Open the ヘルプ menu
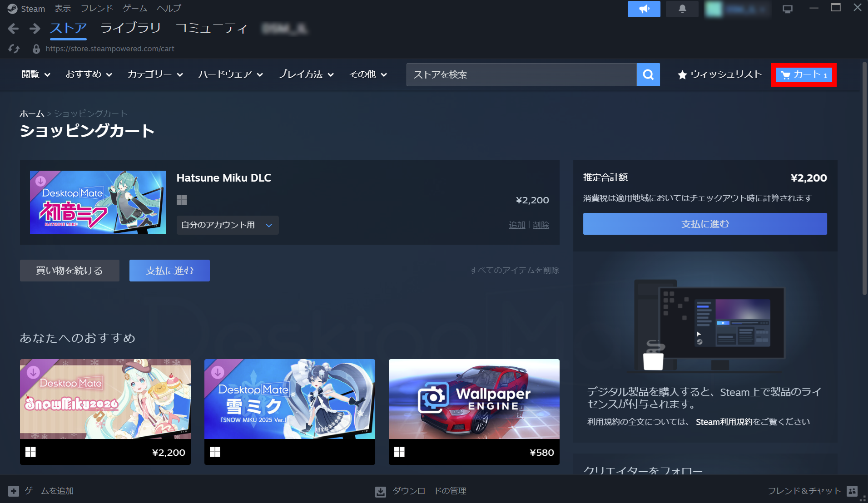 pos(169,8)
